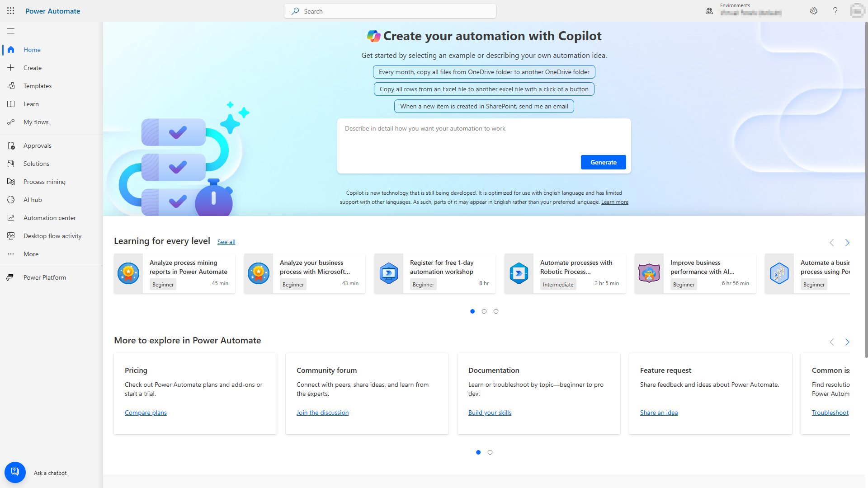Focus the top Search box
868x488 pixels.
390,11
